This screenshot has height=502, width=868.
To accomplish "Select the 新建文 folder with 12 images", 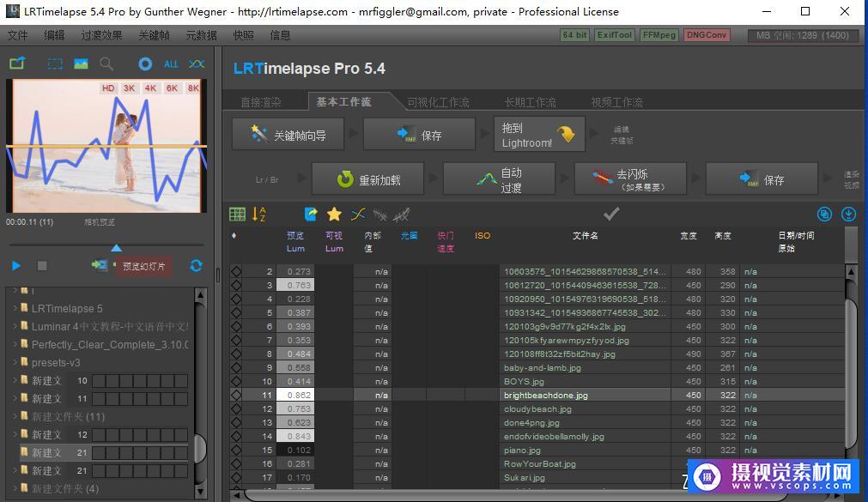I will click(104, 434).
